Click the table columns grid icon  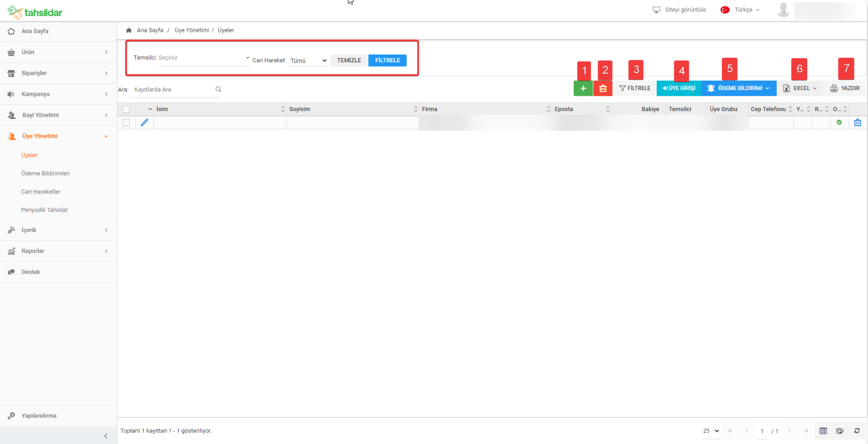823,431
